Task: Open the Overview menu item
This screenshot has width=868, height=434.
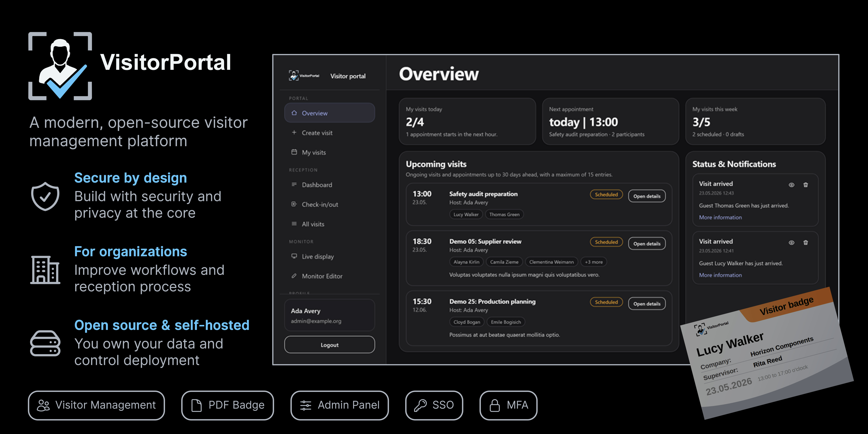Action: point(330,113)
